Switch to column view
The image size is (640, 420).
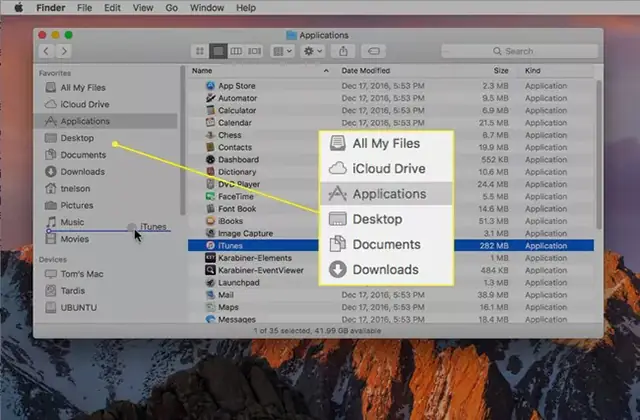pos(236,51)
